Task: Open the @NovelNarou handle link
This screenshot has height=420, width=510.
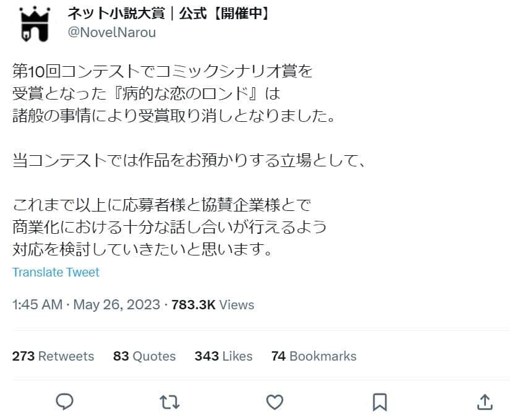Action: pyautogui.click(x=111, y=32)
